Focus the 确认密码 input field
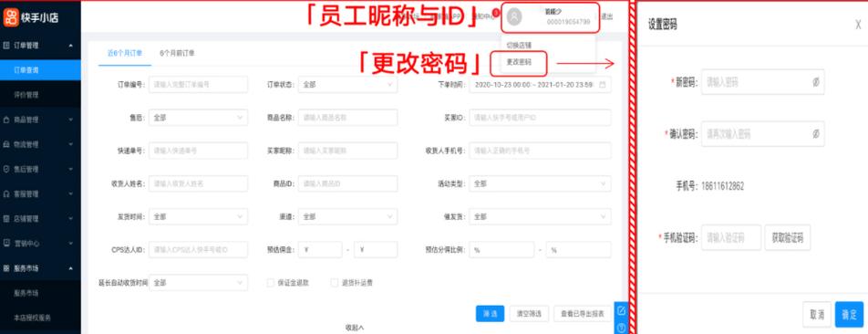The height and width of the screenshot is (334, 868). 763,133
